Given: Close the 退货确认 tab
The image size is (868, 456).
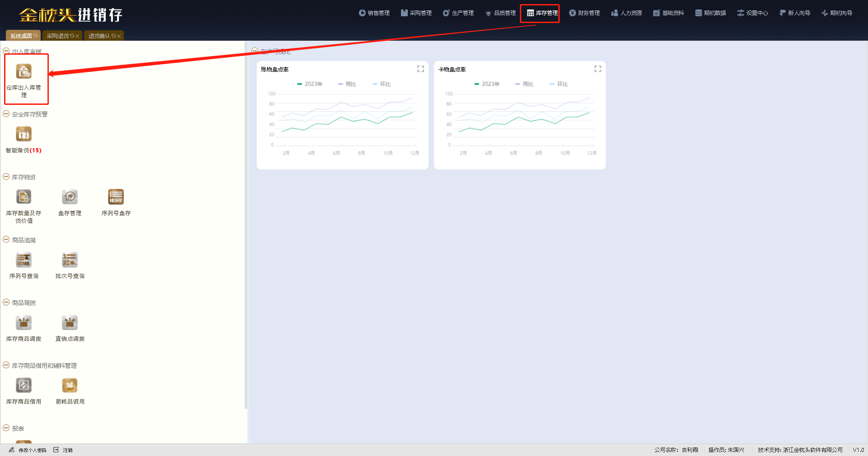Looking at the screenshot, I should [x=119, y=36].
